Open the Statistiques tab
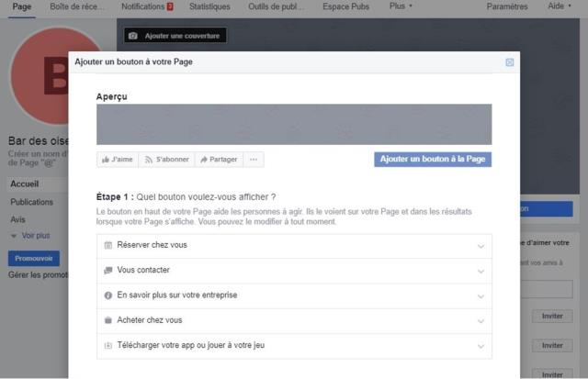Viewport: 588px width, 379px height. (x=209, y=6)
